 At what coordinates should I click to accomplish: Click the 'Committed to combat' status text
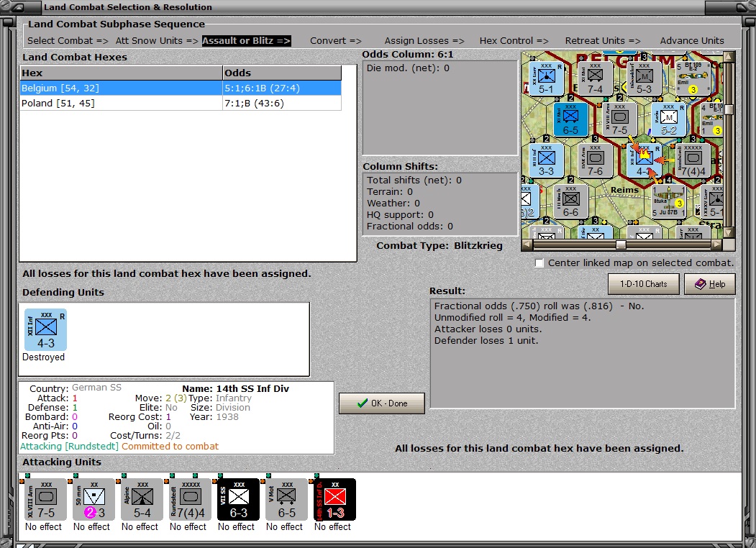coord(170,447)
